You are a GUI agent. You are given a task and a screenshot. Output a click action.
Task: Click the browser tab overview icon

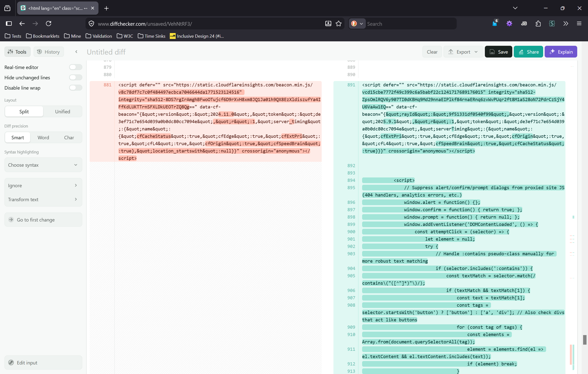(x=7, y=8)
